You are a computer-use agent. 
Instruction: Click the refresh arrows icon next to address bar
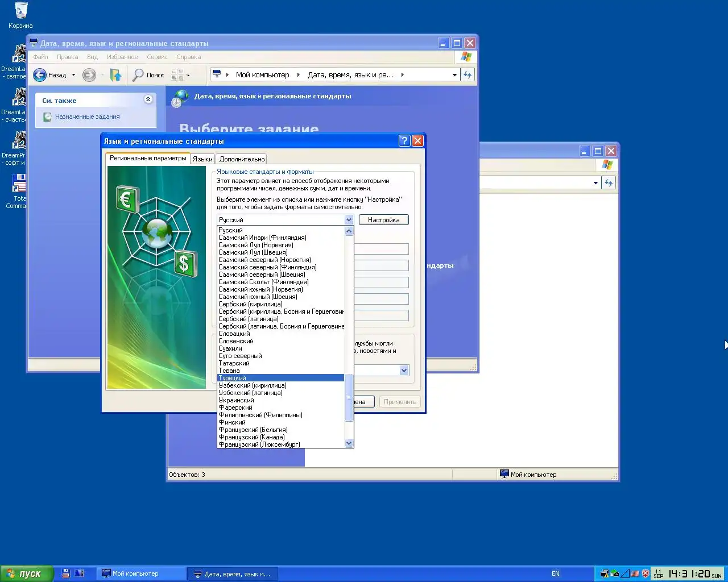click(468, 75)
